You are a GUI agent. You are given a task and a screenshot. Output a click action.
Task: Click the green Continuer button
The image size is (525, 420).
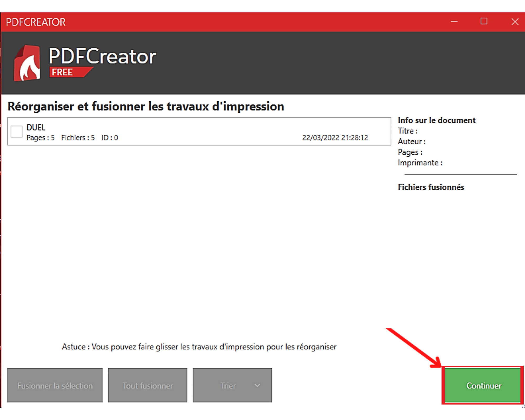click(x=482, y=385)
